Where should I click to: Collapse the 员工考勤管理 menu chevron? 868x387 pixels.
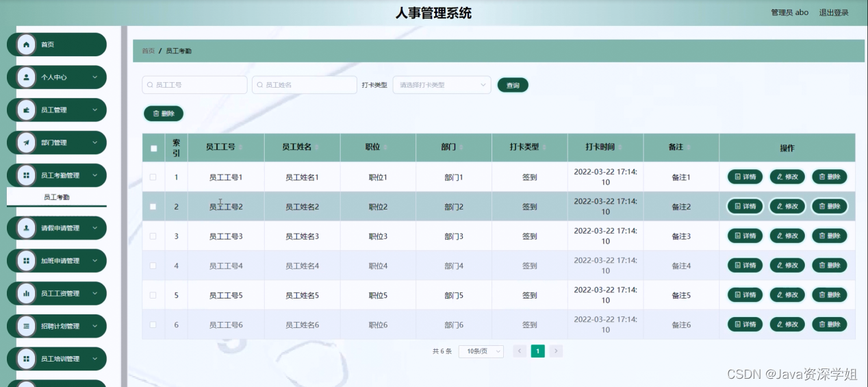point(95,175)
